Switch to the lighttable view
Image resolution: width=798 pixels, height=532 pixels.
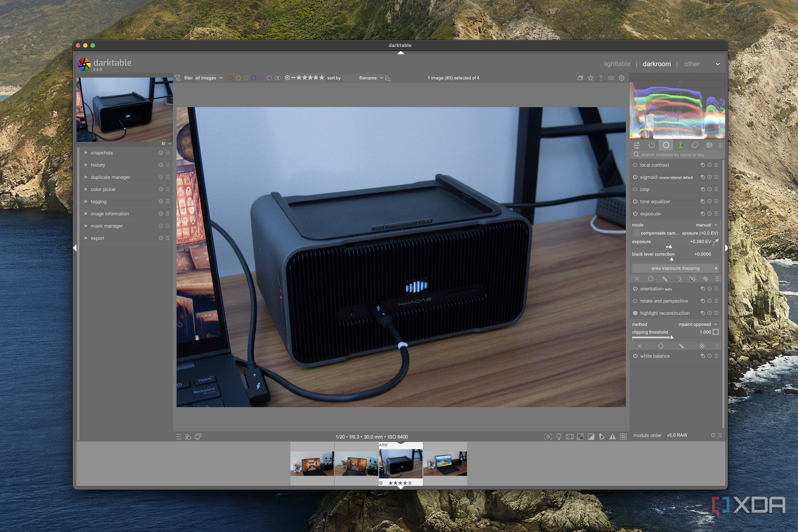617,64
